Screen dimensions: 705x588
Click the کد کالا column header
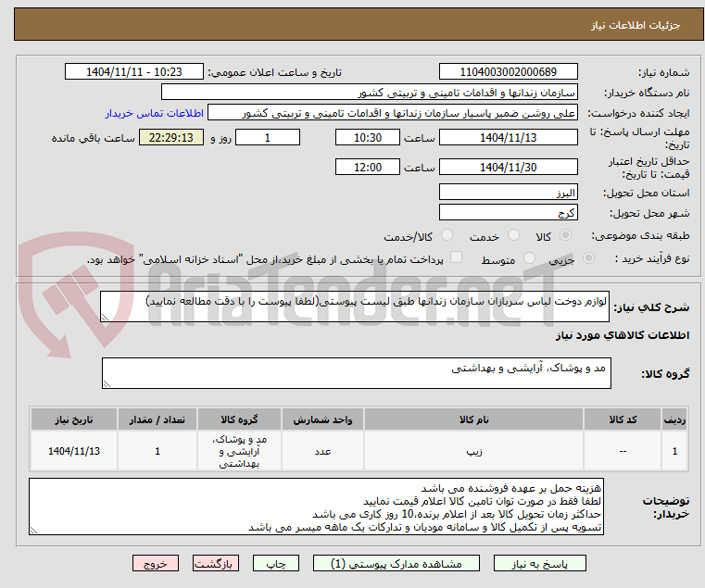click(623, 419)
